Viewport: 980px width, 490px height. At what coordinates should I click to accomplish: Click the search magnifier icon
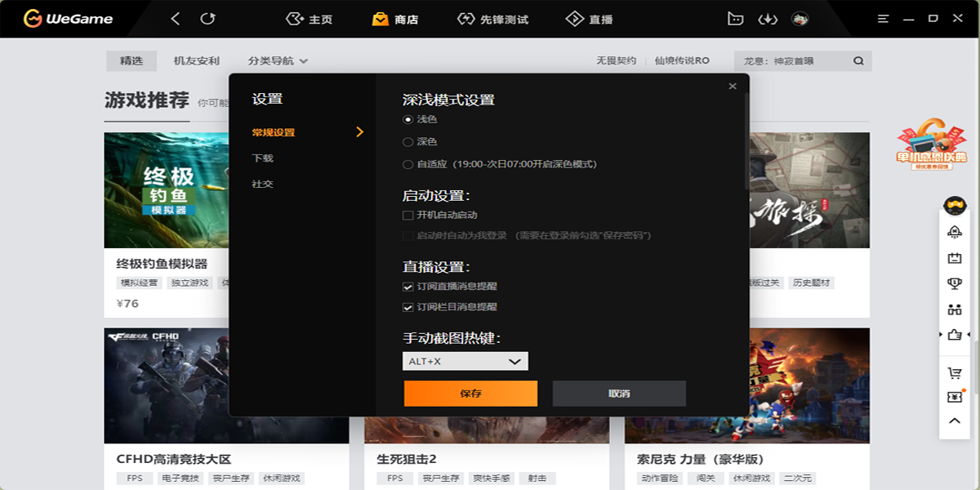859,60
